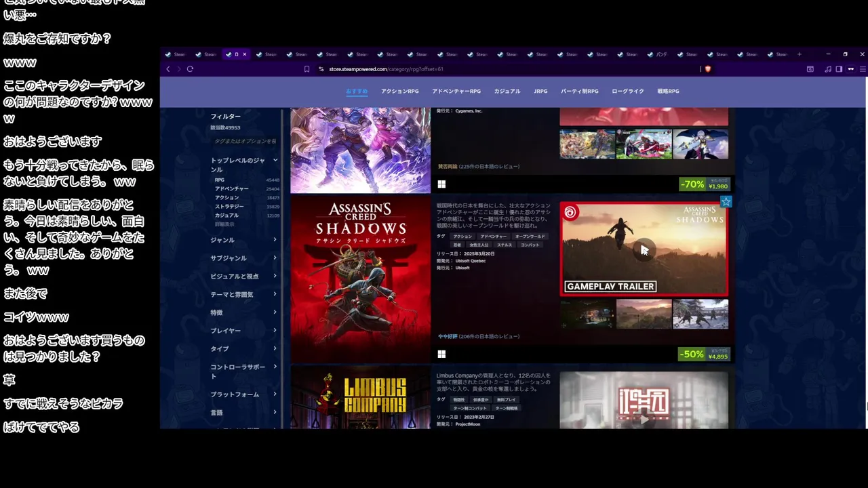
Task: Click the 女性主人公 tag
Action: 479,245
